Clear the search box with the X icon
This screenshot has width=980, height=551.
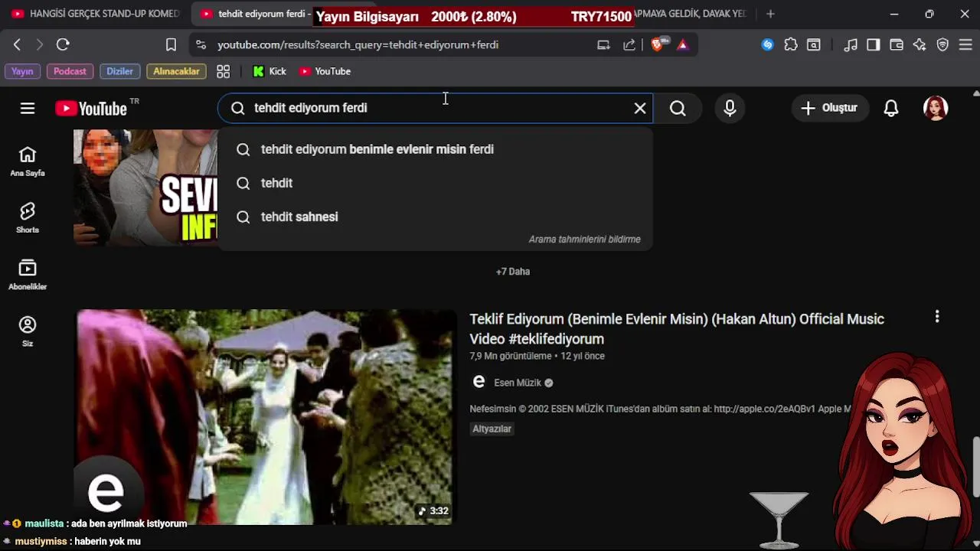pos(640,108)
